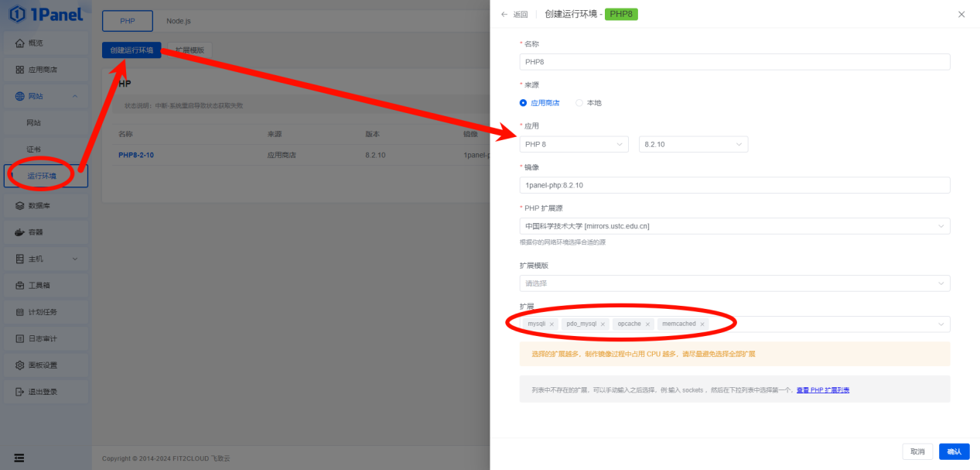The height and width of the screenshot is (470, 980).
Task: Focus the 镜像 input field 1panel-php:8.2.10
Action: [735, 185]
